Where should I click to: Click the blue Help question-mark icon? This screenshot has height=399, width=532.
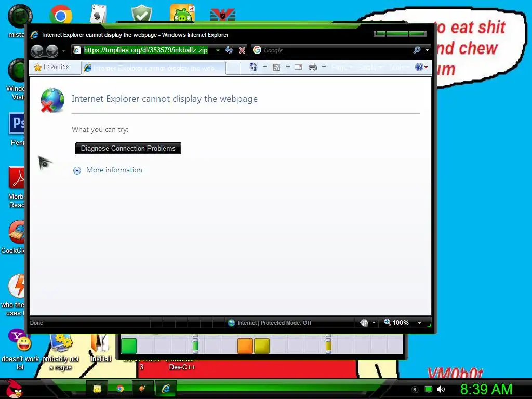[419, 67]
